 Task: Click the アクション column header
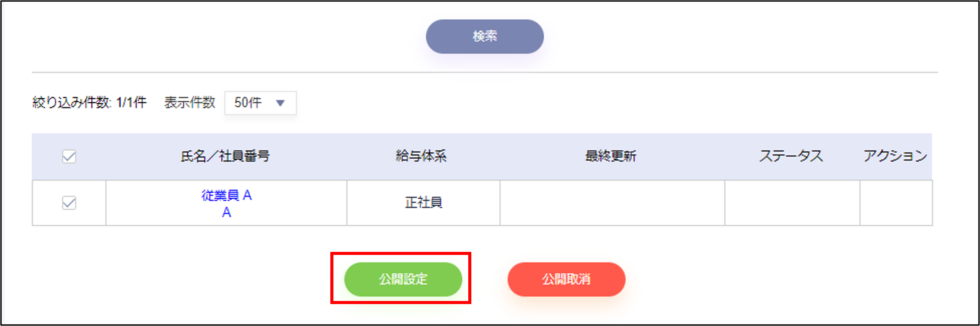(895, 156)
